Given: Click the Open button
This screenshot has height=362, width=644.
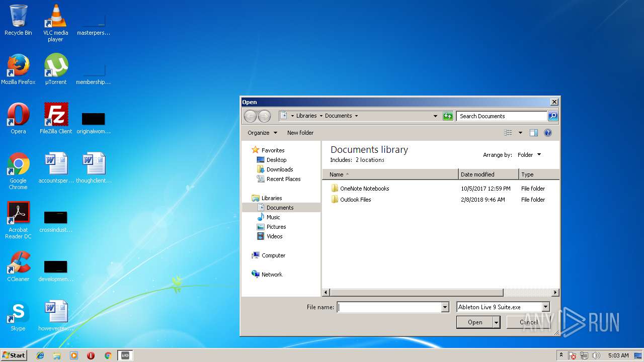Looking at the screenshot, I should [475, 322].
